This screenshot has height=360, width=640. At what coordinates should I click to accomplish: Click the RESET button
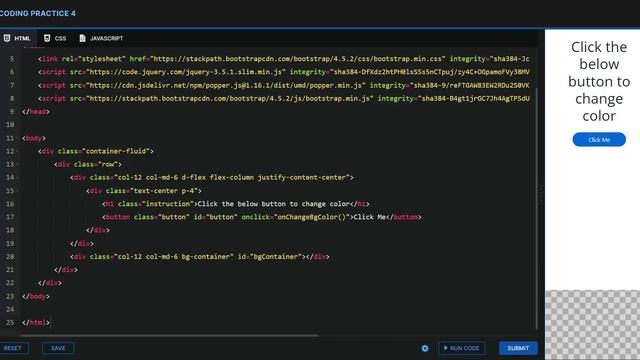[x=13, y=348]
